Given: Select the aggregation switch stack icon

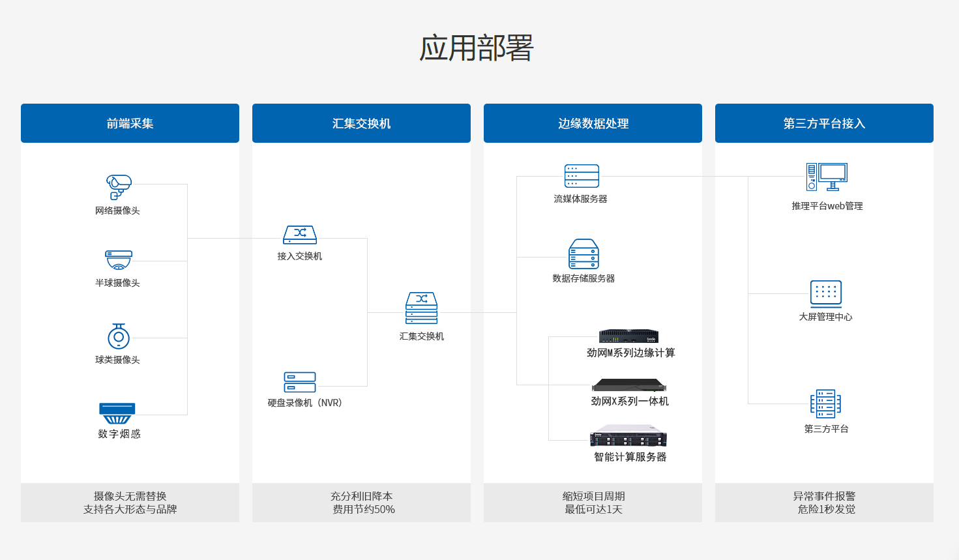Looking at the screenshot, I should point(422,308).
